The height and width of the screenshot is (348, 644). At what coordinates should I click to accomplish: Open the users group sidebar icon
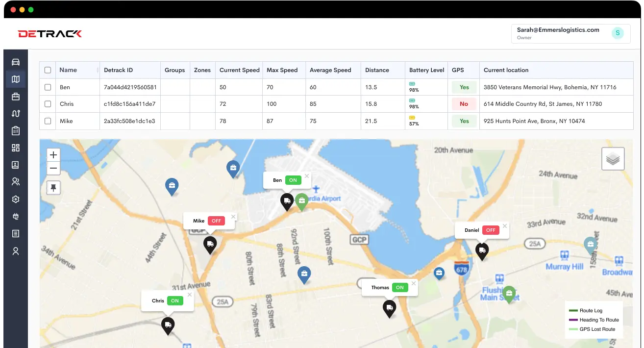[x=16, y=182]
